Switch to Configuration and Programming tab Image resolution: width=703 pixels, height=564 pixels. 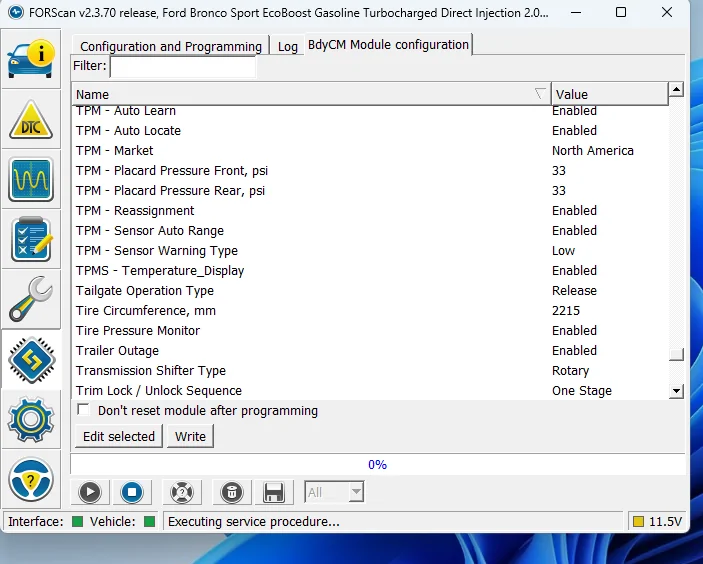[x=170, y=46]
